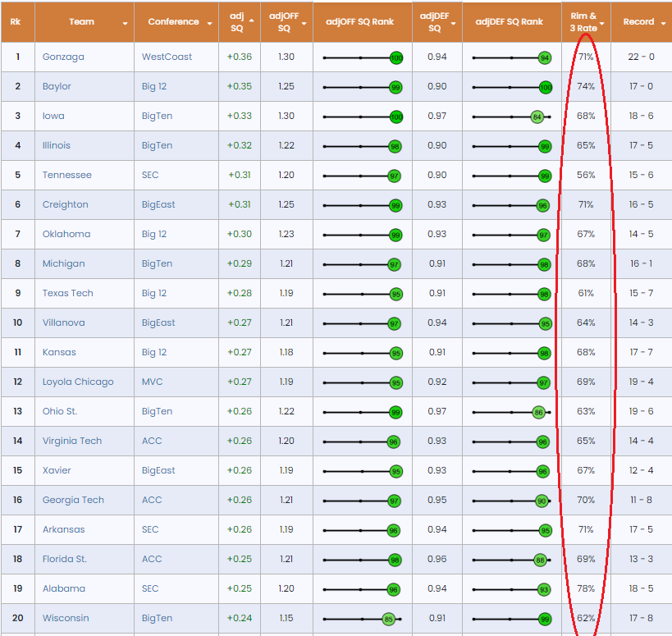The image size is (672, 636).
Task: Click Wisconsin's adjOFF rank 85 circle
Action: pyautogui.click(x=387, y=619)
